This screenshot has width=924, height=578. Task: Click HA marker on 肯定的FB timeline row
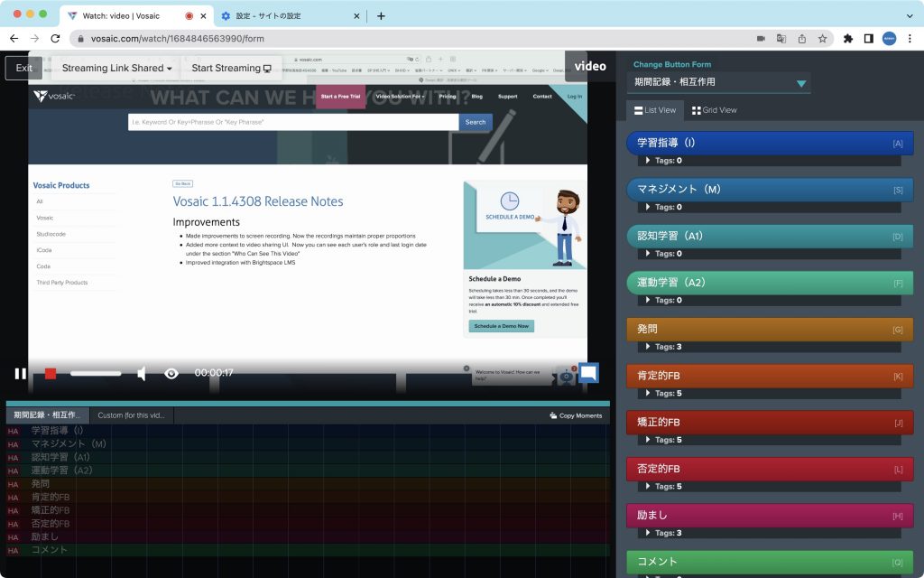point(13,498)
